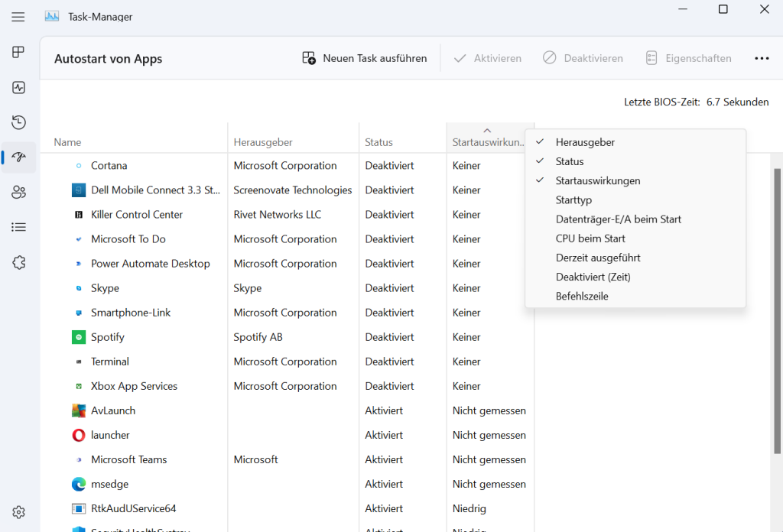Click the Autostart von Apps heading
The image size is (783, 532).
109,59
